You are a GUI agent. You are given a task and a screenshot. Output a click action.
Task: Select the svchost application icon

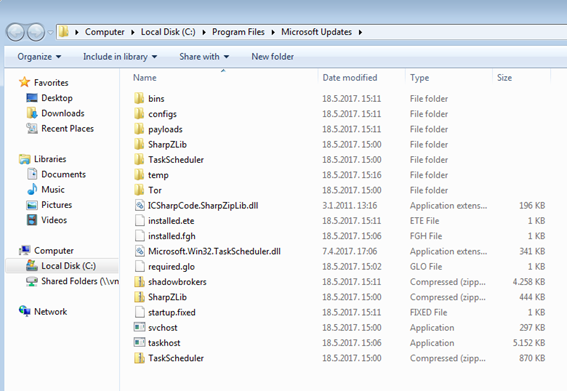pyautogui.click(x=139, y=327)
